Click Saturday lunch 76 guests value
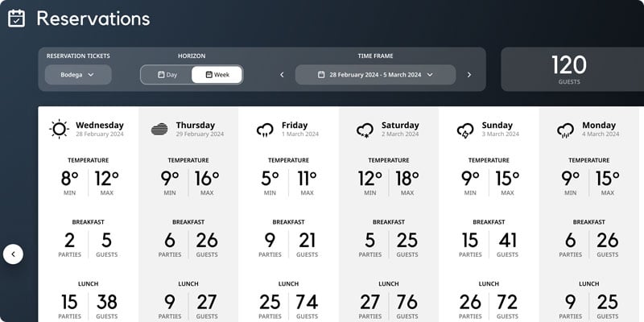 coord(407,303)
